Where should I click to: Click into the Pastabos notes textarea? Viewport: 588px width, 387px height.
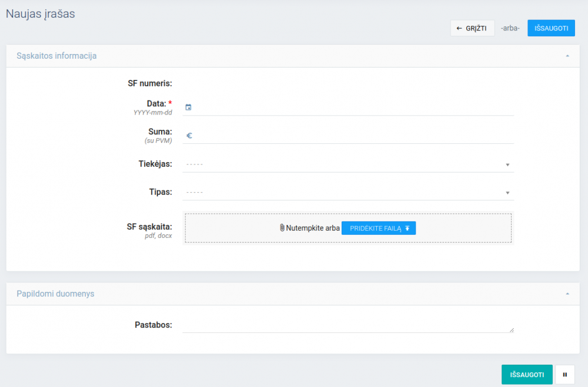click(347, 325)
